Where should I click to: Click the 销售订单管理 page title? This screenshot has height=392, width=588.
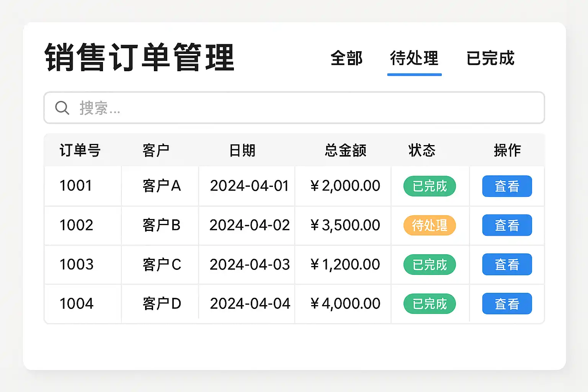coord(139,57)
